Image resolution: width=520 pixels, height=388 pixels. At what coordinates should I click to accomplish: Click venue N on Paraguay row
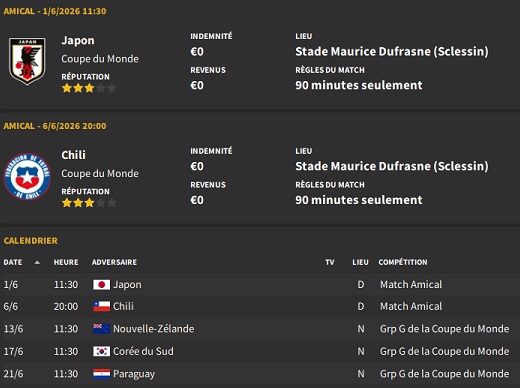[x=361, y=374]
